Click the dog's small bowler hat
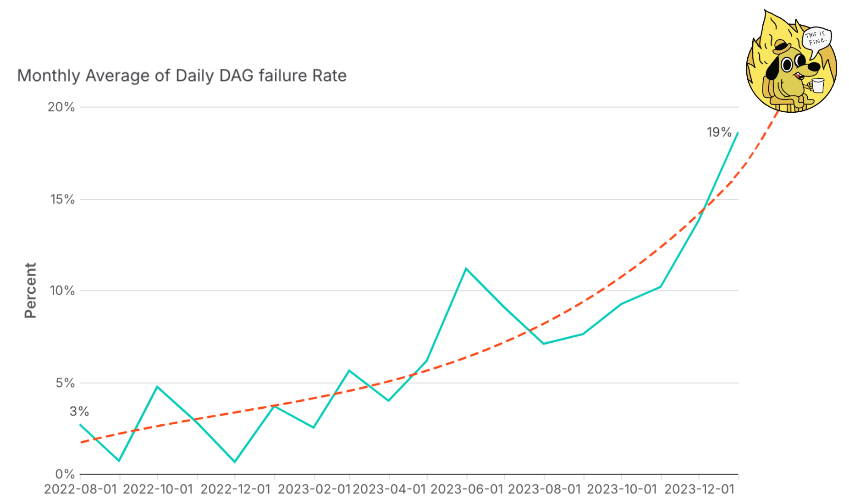 pos(781,46)
